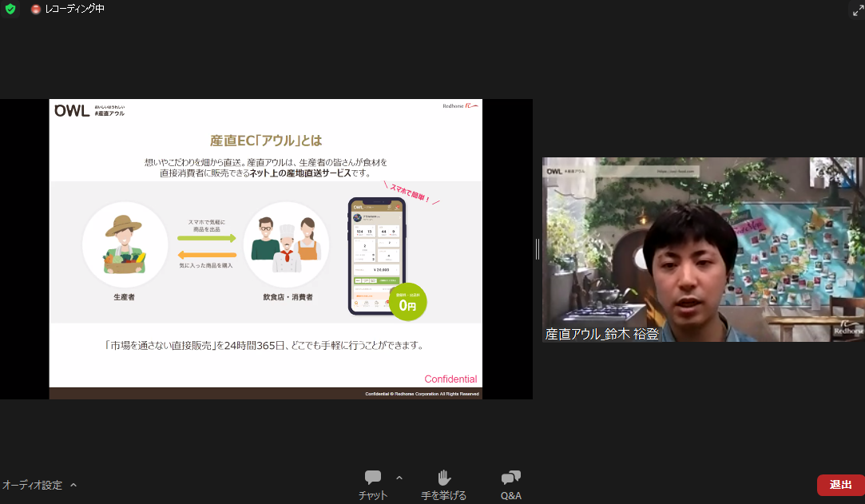Click the green 0円 badge on slide
The height and width of the screenshot is (504, 865).
pos(407,302)
